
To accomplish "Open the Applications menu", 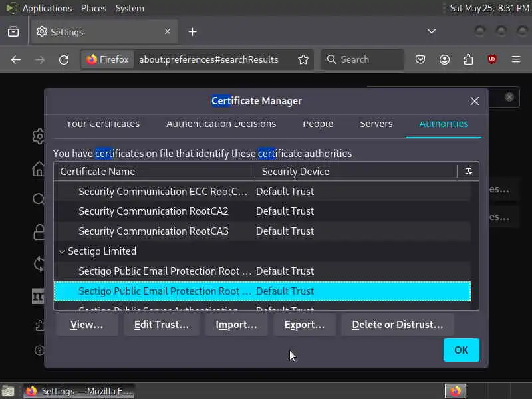I will coord(47,8).
